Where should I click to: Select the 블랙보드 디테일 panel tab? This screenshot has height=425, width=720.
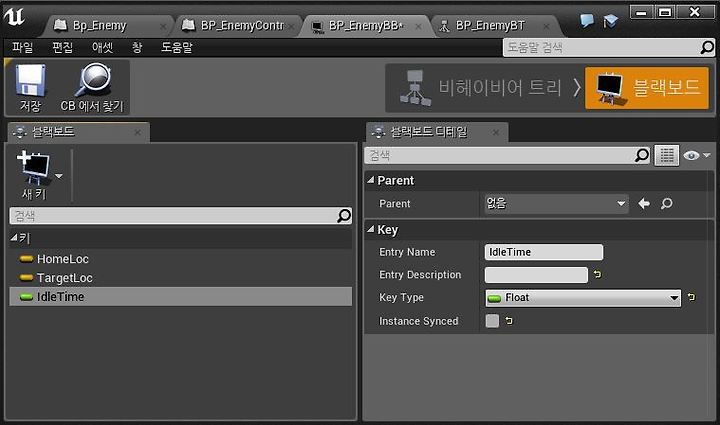(x=437, y=132)
